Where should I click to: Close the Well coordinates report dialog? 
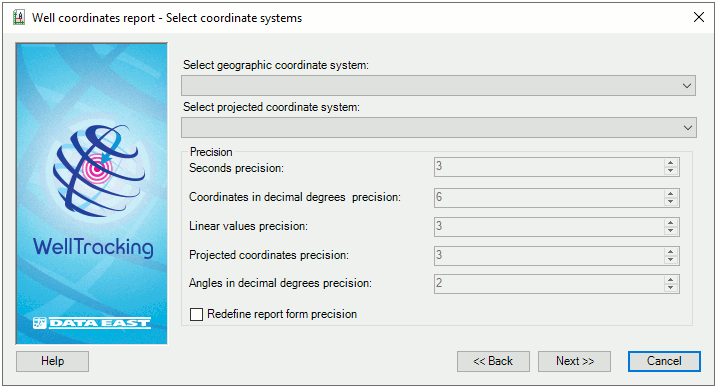(699, 17)
